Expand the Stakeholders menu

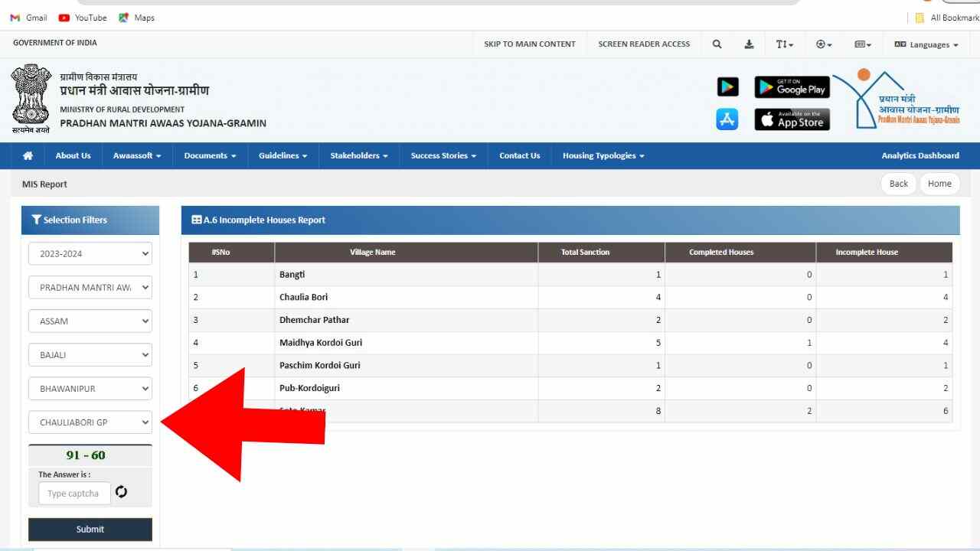[359, 155]
